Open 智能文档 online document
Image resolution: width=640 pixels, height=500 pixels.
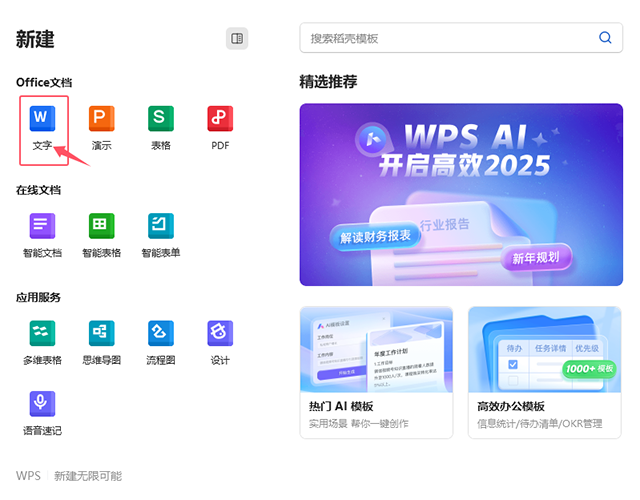pos(42,226)
